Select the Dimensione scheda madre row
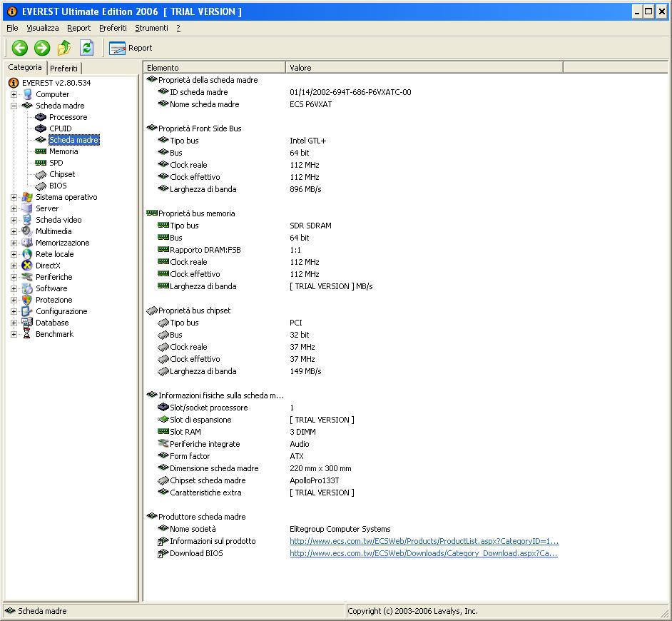Screen dimensions: 672x621 tap(214, 468)
